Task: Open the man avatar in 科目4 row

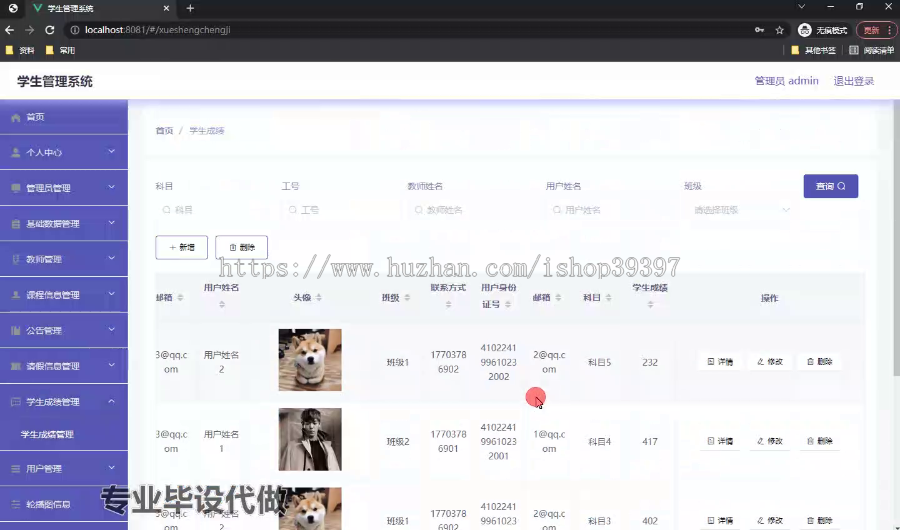Action: pyautogui.click(x=310, y=439)
